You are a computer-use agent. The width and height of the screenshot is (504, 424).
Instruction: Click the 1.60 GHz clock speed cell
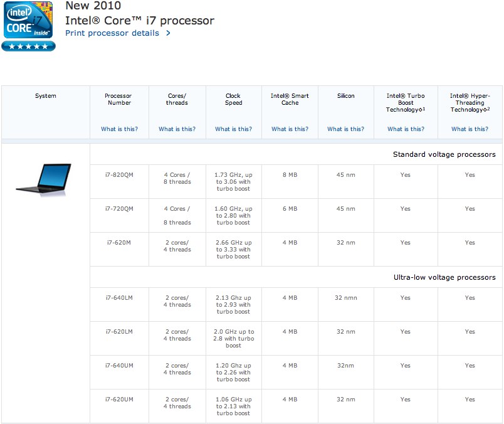coord(233,216)
